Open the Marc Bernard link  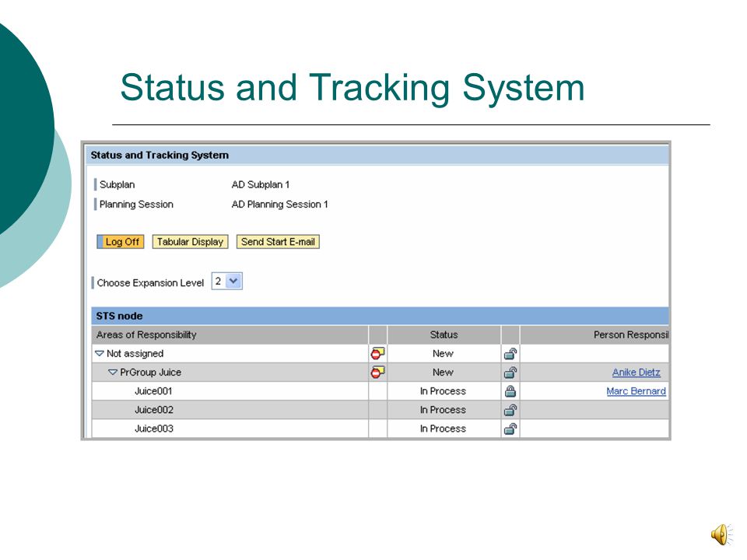tap(636, 391)
